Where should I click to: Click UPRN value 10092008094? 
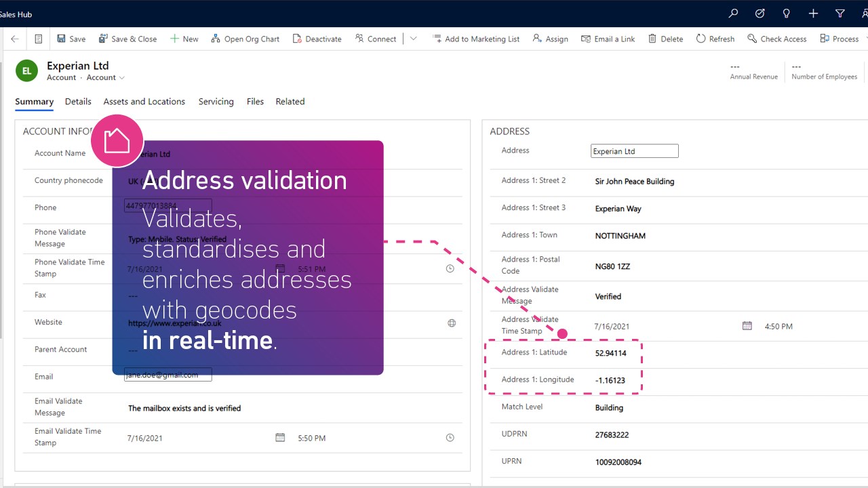[x=618, y=462]
